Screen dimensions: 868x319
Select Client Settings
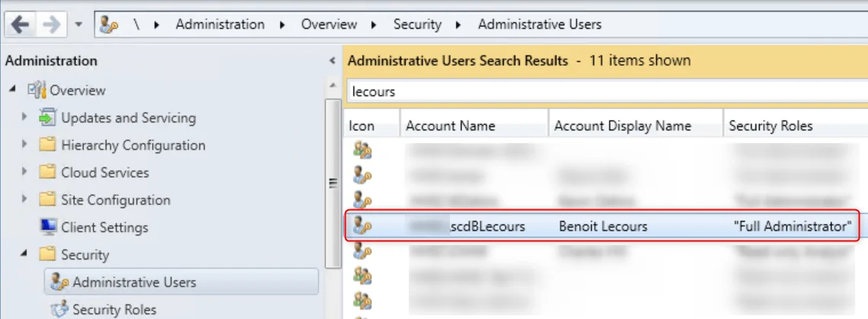point(104,227)
